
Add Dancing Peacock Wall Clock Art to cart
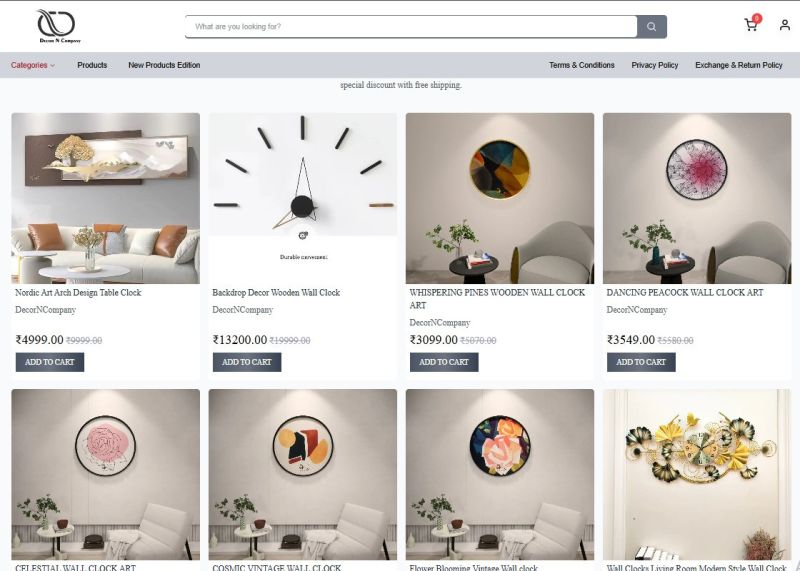tap(641, 362)
